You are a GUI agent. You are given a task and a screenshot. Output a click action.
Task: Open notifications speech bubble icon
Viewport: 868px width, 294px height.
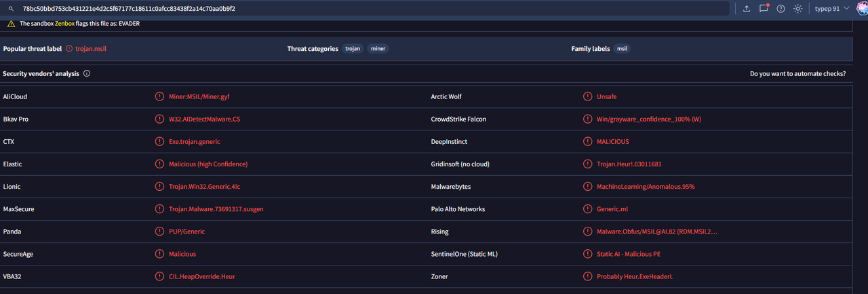(764, 9)
